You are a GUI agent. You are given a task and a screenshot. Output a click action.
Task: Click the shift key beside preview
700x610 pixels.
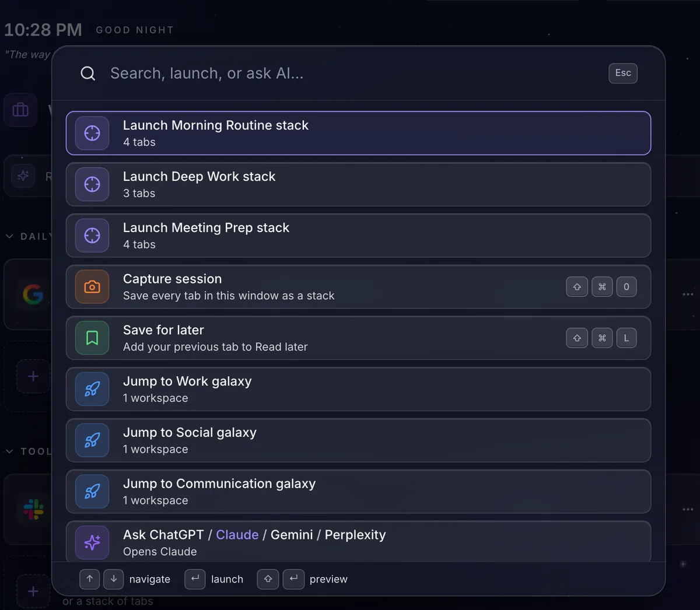click(268, 579)
